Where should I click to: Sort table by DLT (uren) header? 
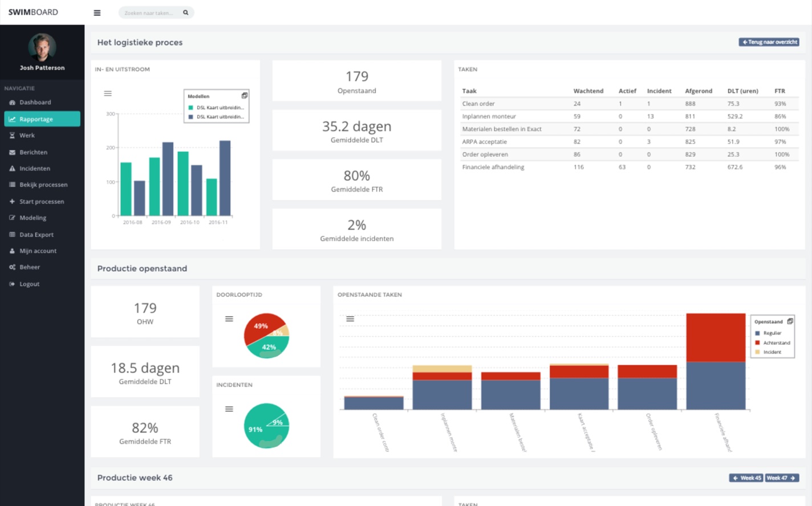(742, 91)
